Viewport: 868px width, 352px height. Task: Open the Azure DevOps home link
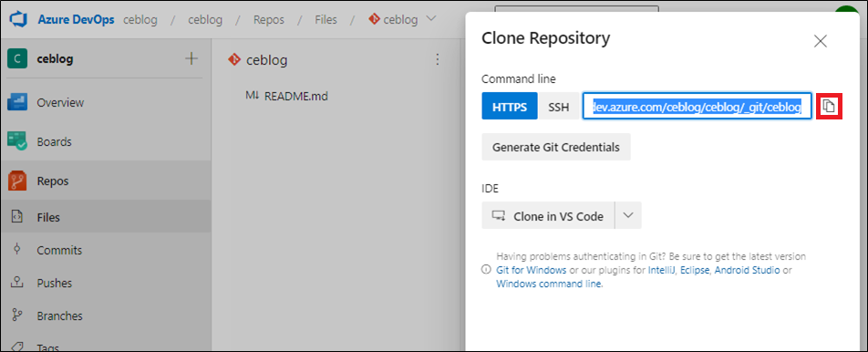point(76,20)
